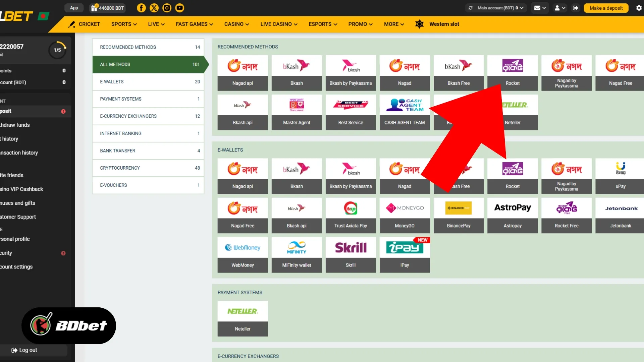The height and width of the screenshot is (362, 644).
Task: Select Neteller under Payment Systems
Action: click(x=243, y=319)
